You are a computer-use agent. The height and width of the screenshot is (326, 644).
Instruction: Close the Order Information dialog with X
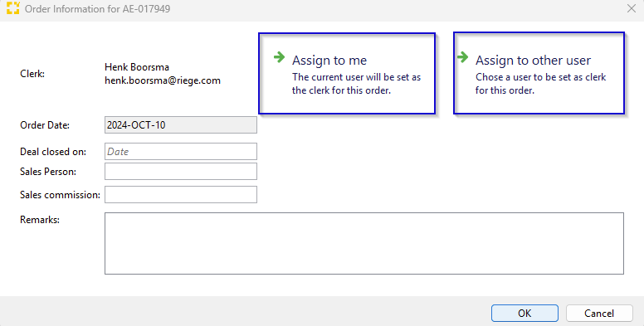[x=632, y=8]
